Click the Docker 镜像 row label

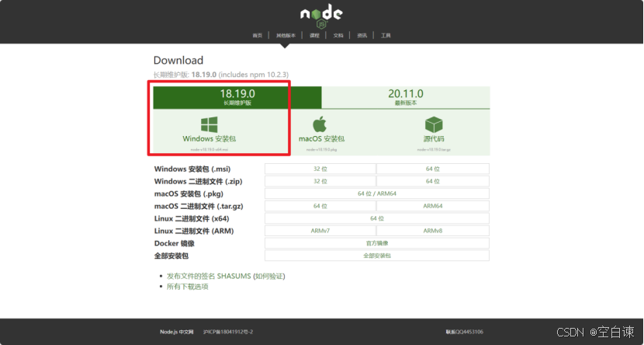pos(174,243)
